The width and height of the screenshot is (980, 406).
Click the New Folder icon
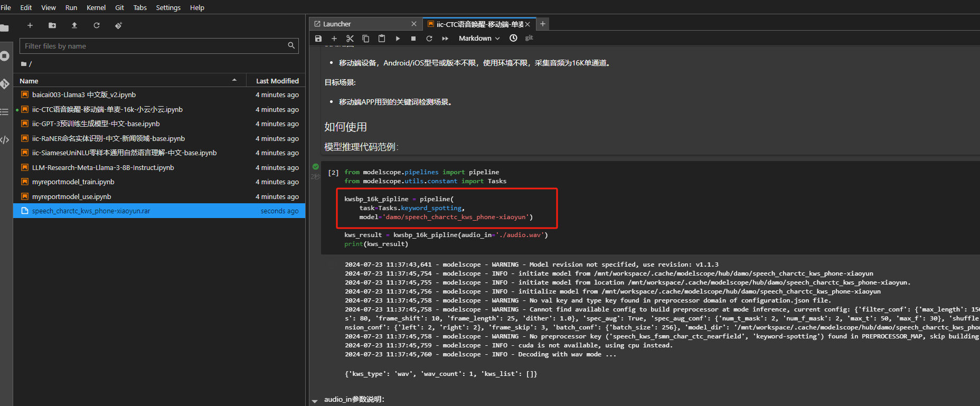[52, 25]
